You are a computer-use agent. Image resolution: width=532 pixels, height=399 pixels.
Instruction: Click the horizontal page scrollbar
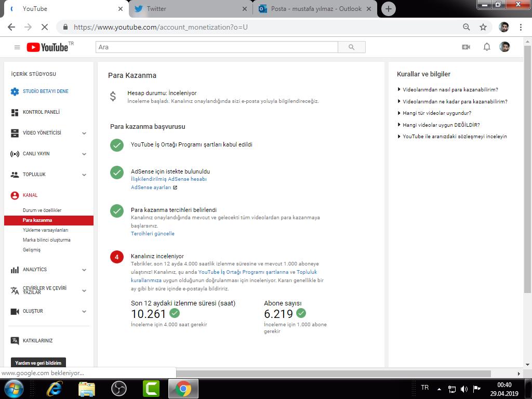pyautogui.click(x=334, y=374)
